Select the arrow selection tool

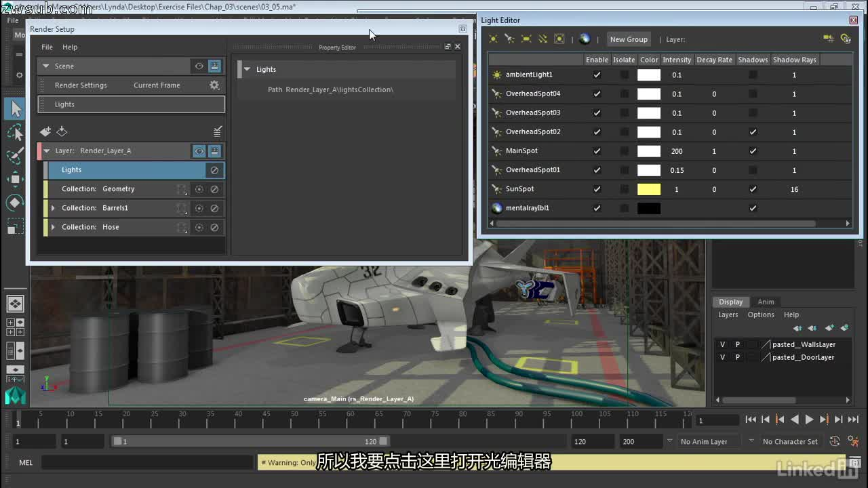[16, 108]
